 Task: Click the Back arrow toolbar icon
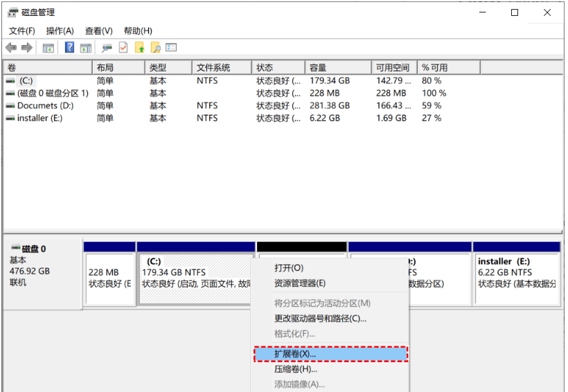(11, 48)
